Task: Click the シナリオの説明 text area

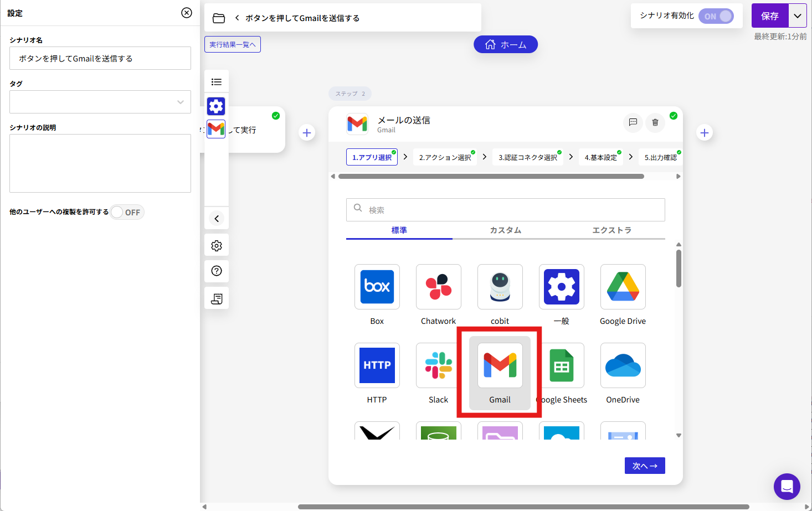Action: (100, 163)
